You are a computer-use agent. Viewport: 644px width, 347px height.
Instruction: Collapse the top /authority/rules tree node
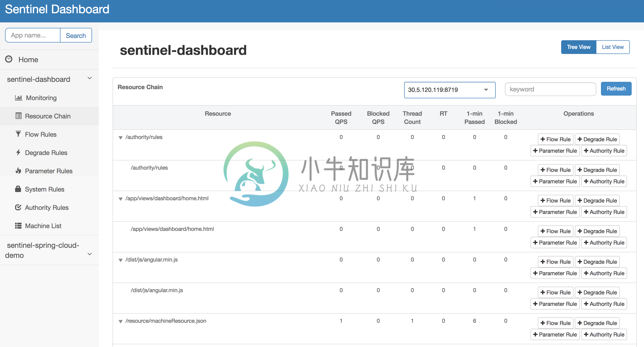tap(121, 138)
